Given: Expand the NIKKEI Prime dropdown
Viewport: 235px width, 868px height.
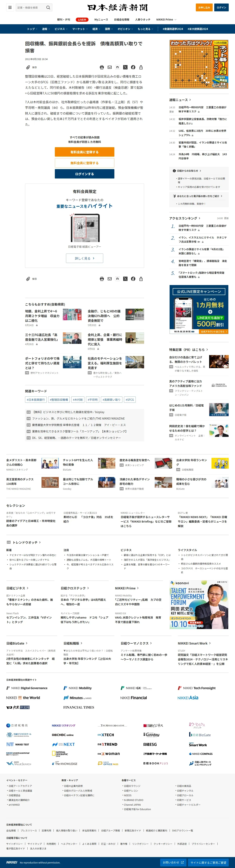Looking at the screenshot, I should point(166,20).
